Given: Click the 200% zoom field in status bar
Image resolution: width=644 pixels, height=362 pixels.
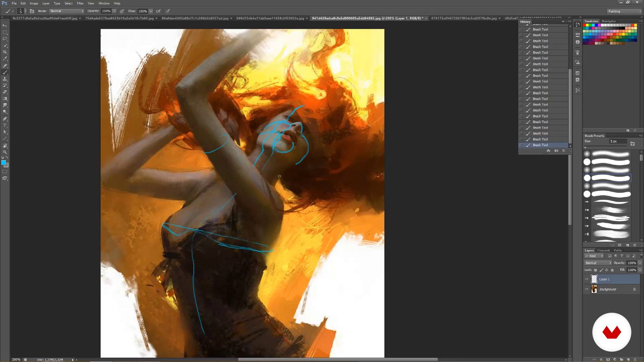Looking at the screenshot, I should coord(16,360).
